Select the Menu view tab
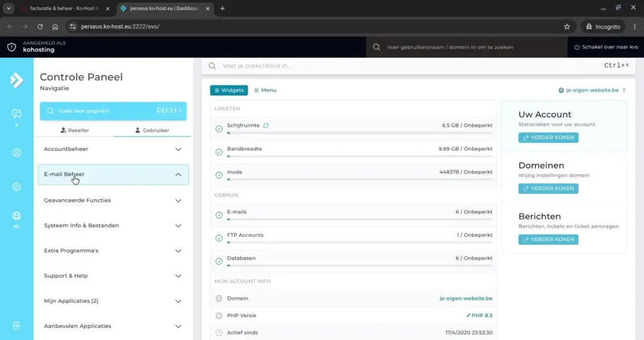Screen dimensions: 644x340 point(265,90)
